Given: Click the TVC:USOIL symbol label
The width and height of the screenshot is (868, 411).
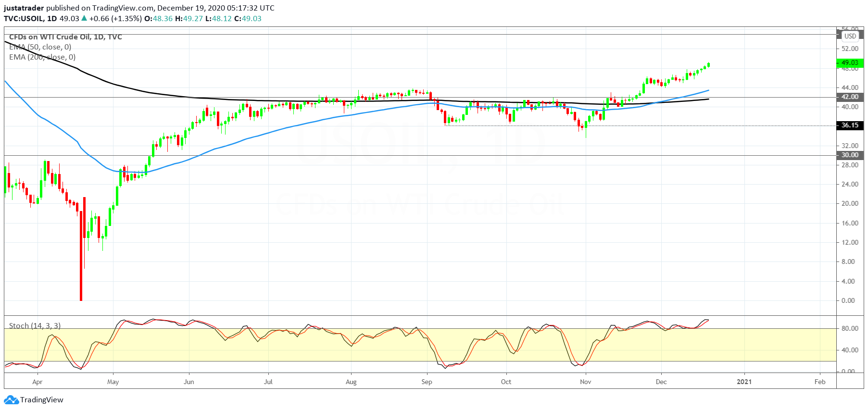Looking at the screenshot, I should (x=24, y=19).
